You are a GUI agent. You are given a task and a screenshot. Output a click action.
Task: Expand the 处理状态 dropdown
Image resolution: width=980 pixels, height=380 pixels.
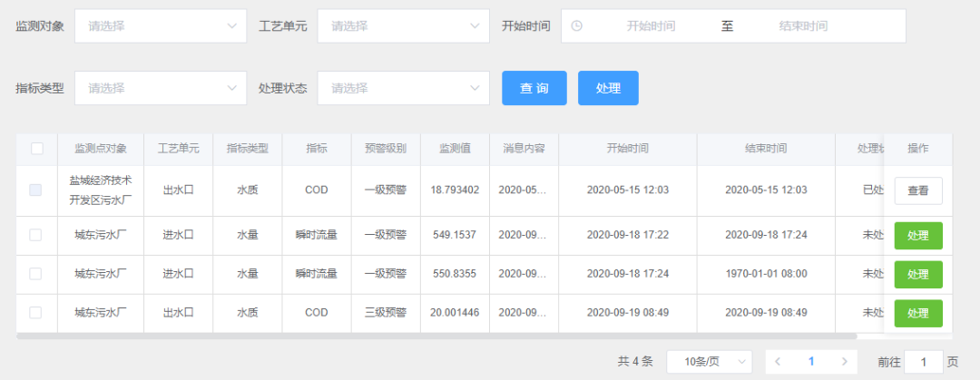[x=403, y=88]
